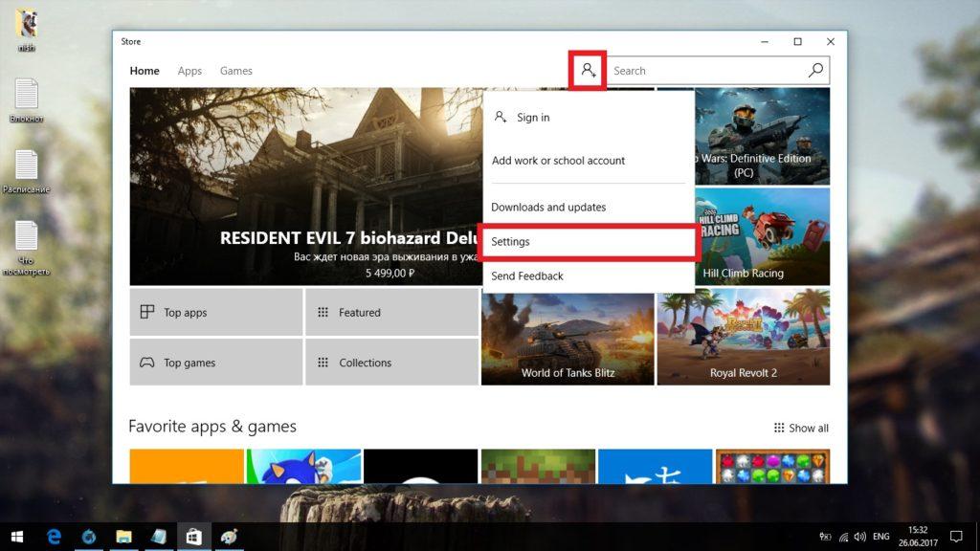Switch to the Games tab

tap(235, 71)
